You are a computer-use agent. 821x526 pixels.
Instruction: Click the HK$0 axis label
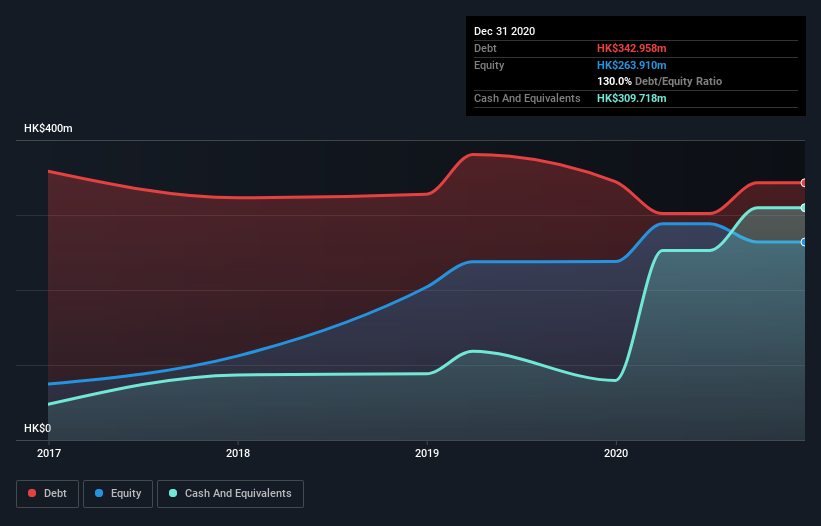[37, 428]
